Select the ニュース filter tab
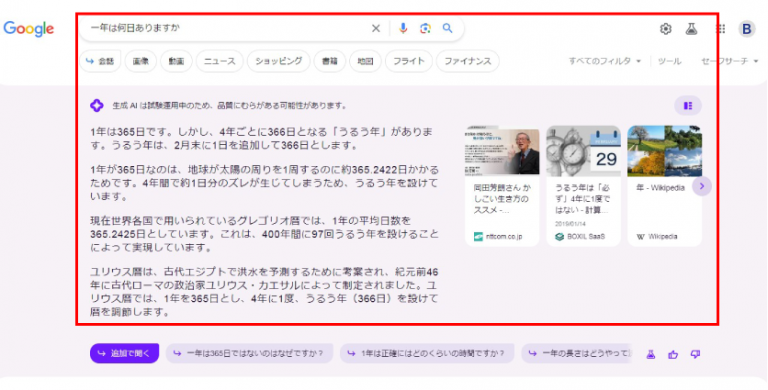The width and height of the screenshot is (768, 390). 219,61
